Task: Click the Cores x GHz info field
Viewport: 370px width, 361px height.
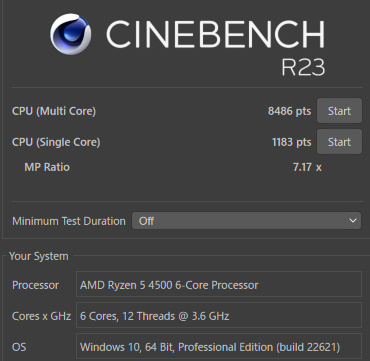Action: [219, 315]
